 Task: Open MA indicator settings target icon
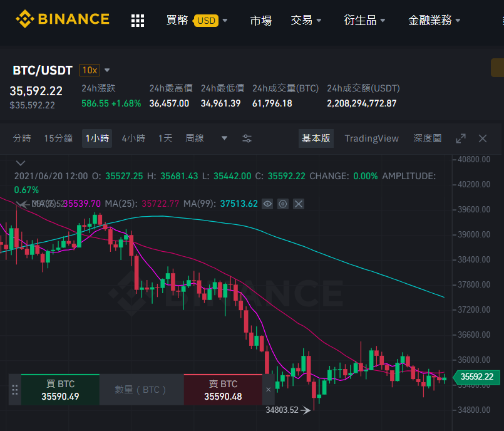point(283,204)
